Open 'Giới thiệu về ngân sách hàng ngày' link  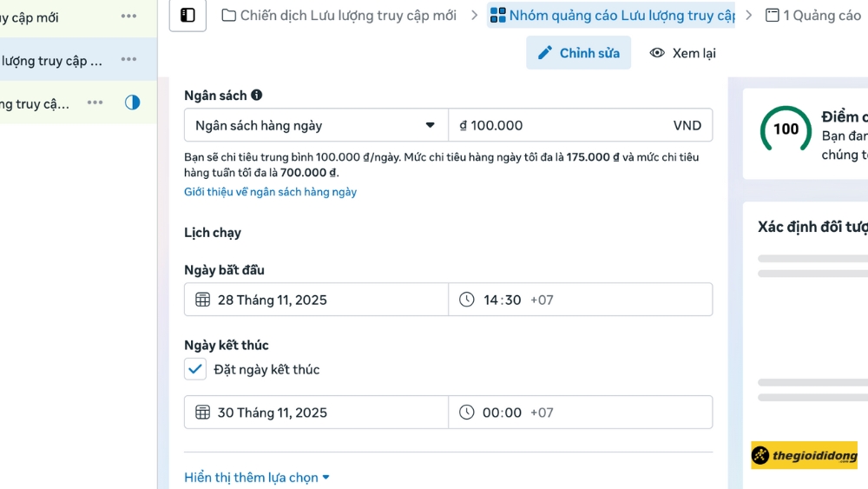[x=270, y=192]
